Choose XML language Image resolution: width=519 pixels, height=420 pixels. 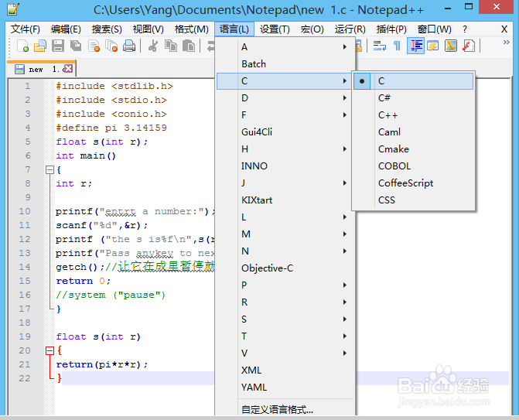285,370
